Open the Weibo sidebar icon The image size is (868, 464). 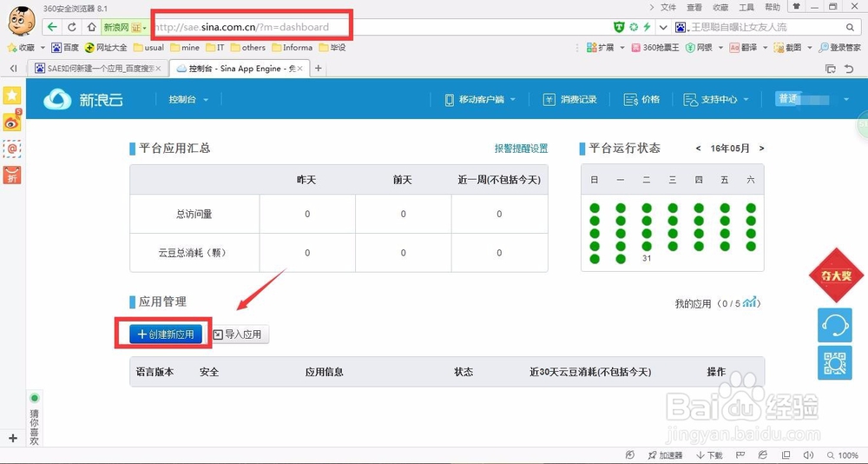point(12,121)
